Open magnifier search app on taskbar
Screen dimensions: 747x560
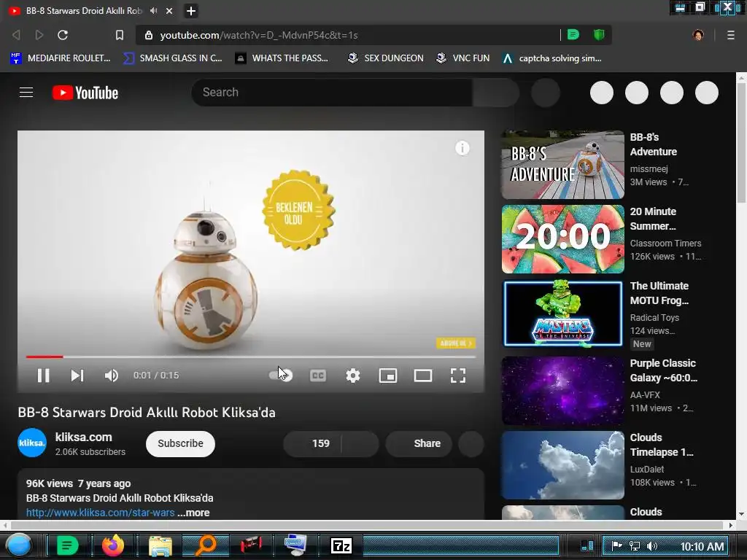[206, 545]
